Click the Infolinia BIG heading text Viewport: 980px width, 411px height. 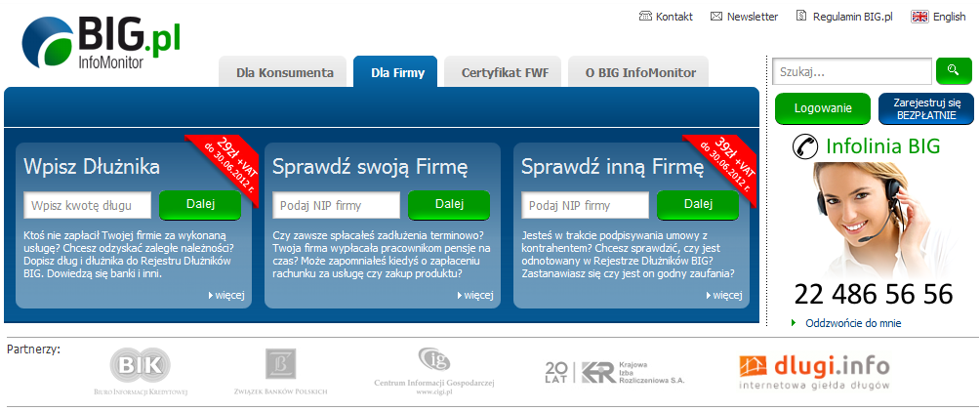[x=882, y=146]
